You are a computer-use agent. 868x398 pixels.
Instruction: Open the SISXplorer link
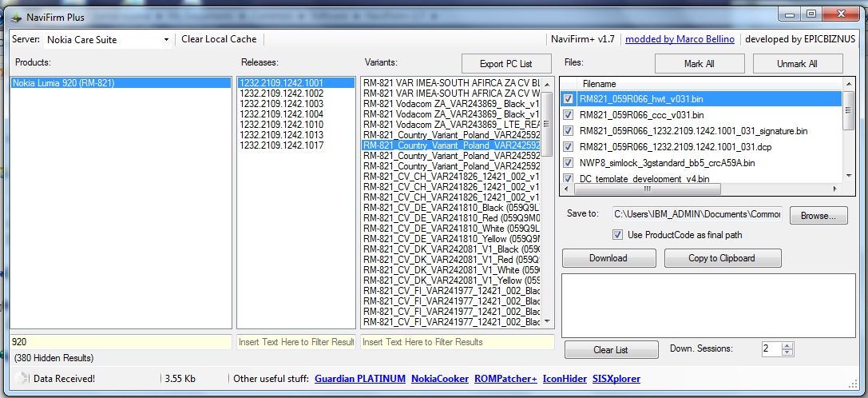point(616,379)
